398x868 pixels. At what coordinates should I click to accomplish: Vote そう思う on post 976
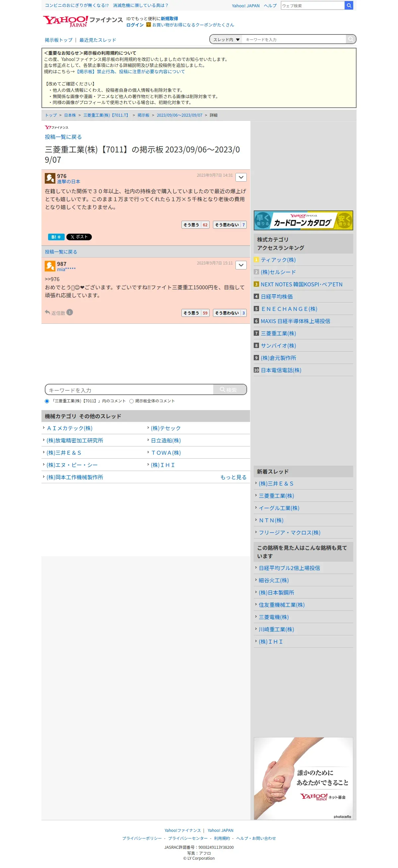tap(195, 225)
